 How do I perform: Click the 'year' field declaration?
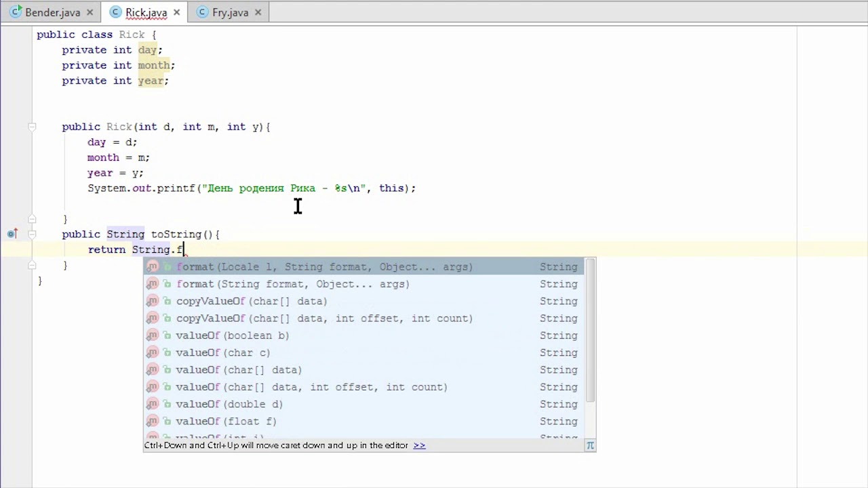click(x=151, y=81)
